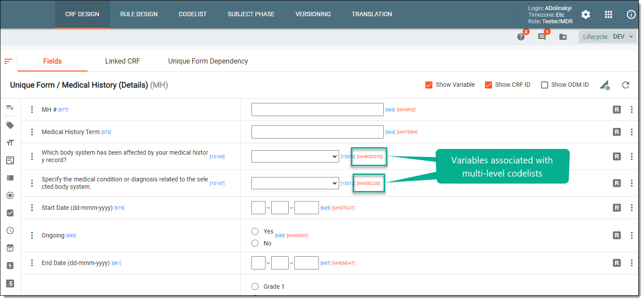Click the End Date day box
Screen dimensions: 644x301
pyautogui.click(x=258, y=263)
